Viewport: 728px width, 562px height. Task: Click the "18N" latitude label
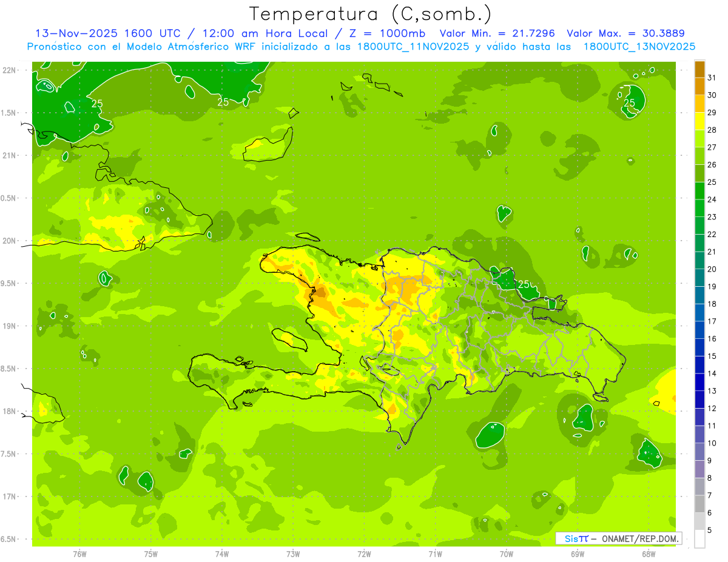pos(8,411)
